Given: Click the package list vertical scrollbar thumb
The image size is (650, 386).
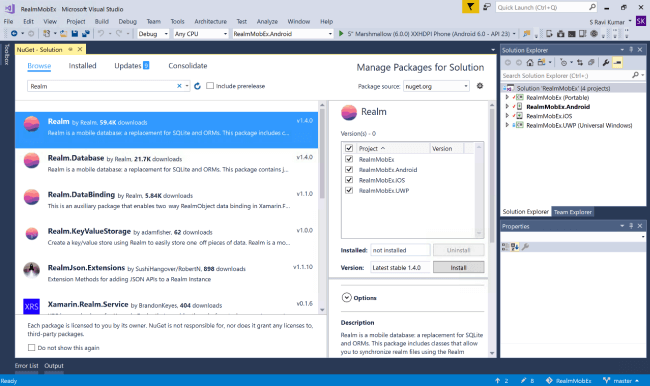Looking at the screenshot, I should pos(322,153).
